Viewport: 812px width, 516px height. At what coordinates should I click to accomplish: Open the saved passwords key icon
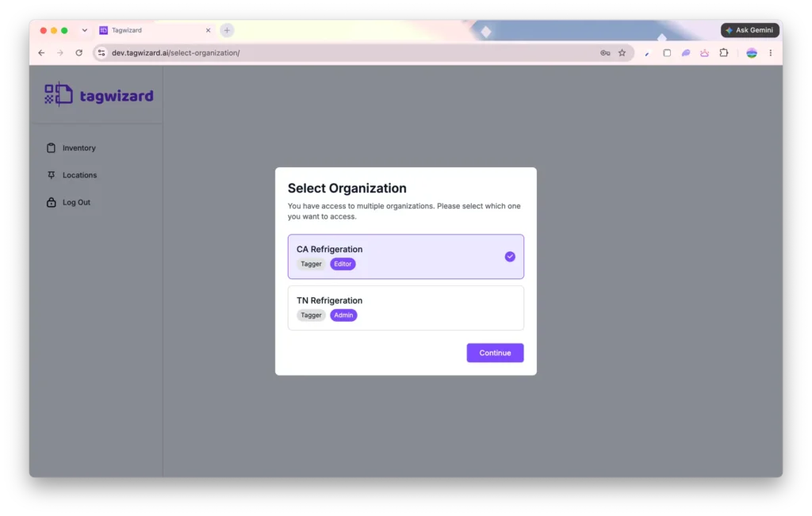[605, 53]
